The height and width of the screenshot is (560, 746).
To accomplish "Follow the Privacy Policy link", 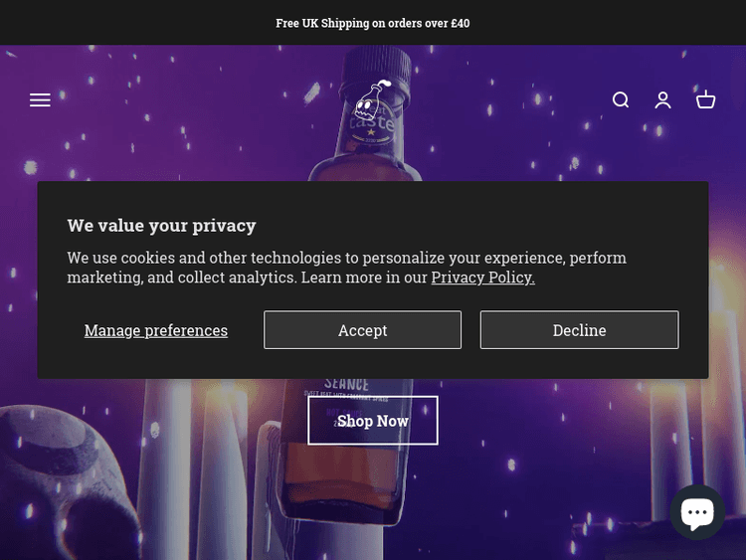I will coord(482,278).
